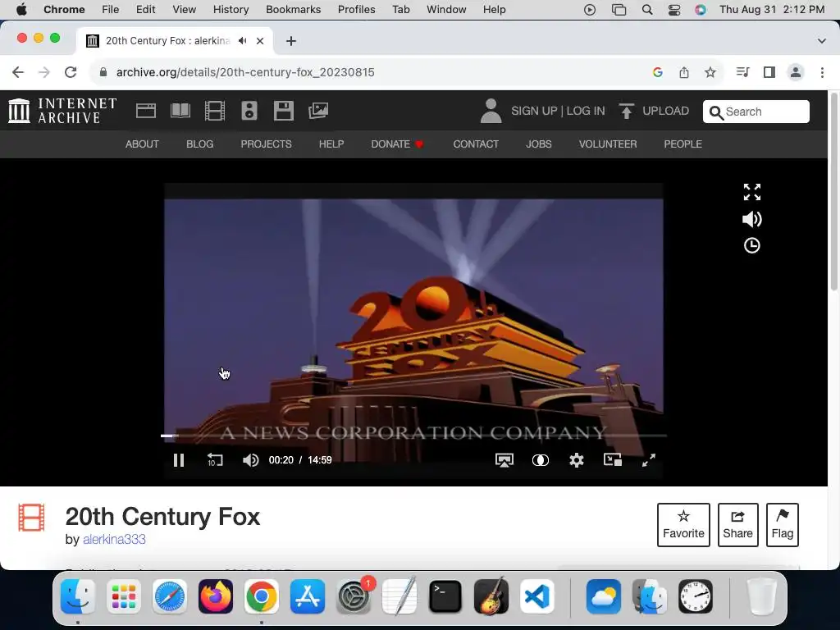This screenshot has width=840, height=630.
Task: Open macOS Control Center in menu bar
Action: (674, 10)
